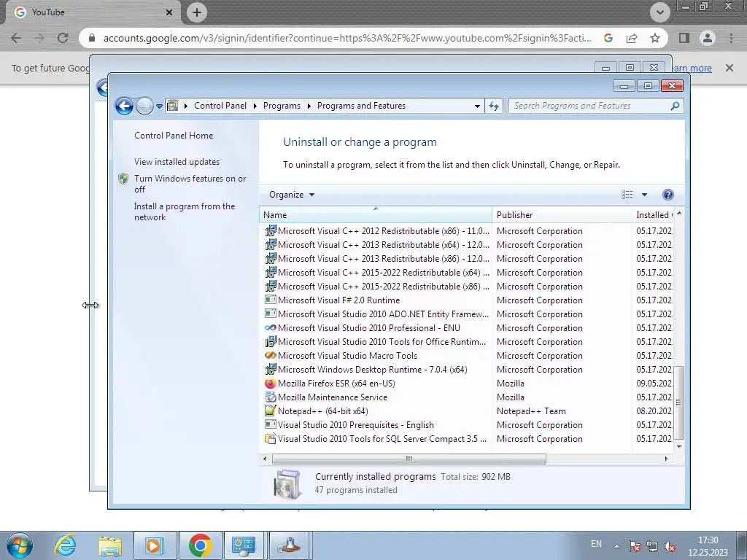
Task: Click the vertical scrollbar down arrow in program list
Action: [x=679, y=447]
